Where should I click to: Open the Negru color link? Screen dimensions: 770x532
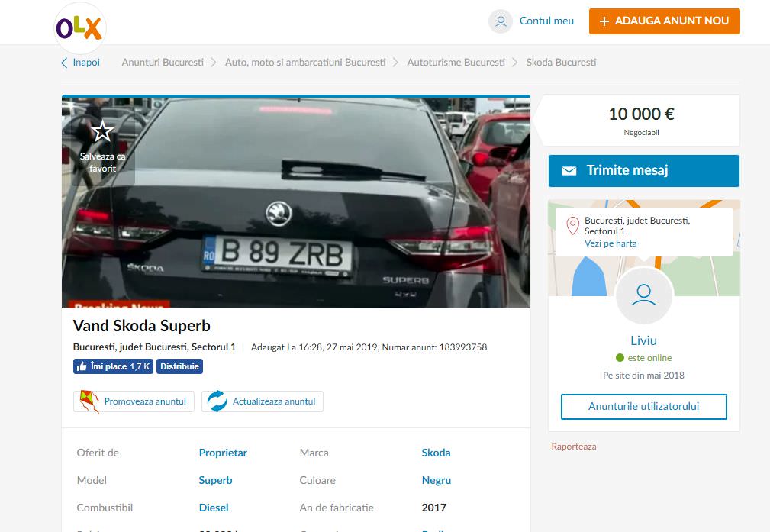click(437, 480)
